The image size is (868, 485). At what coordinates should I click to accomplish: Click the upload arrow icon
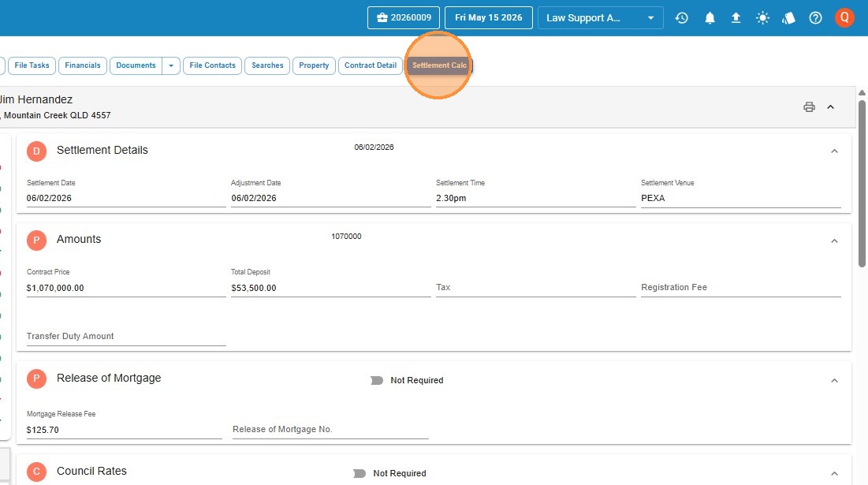pyautogui.click(x=736, y=17)
